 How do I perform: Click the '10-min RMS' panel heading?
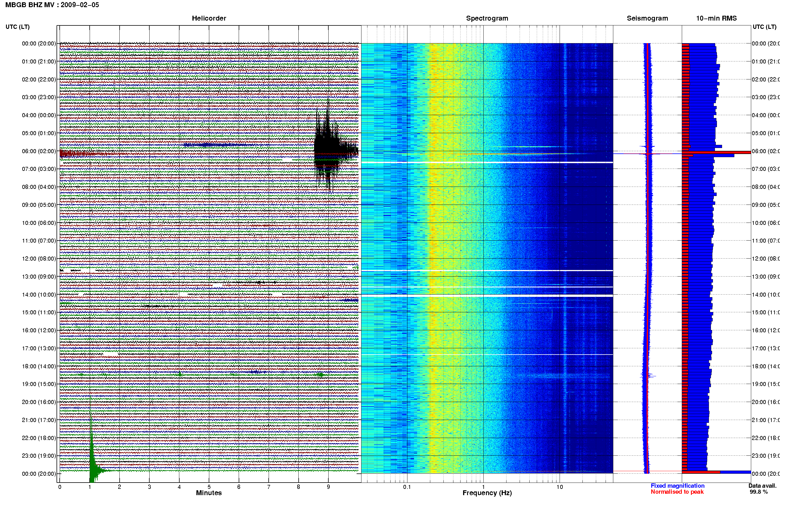coord(716,18)
